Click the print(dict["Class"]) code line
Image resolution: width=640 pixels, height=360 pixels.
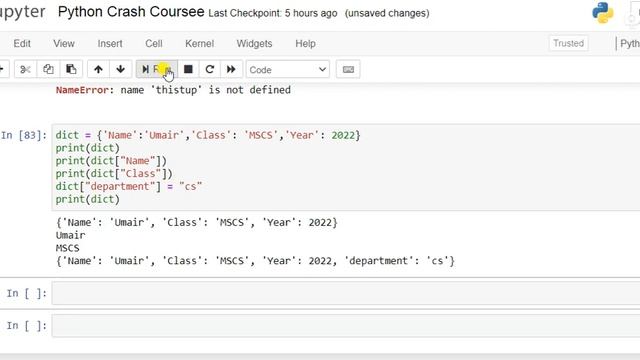pos(114,173)
